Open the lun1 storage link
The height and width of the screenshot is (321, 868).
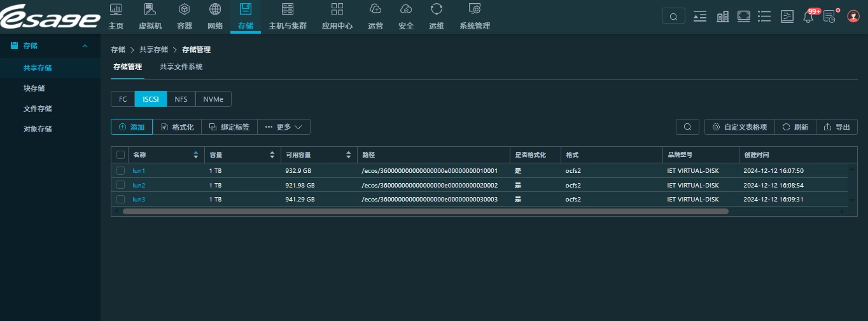coord(139,171)
